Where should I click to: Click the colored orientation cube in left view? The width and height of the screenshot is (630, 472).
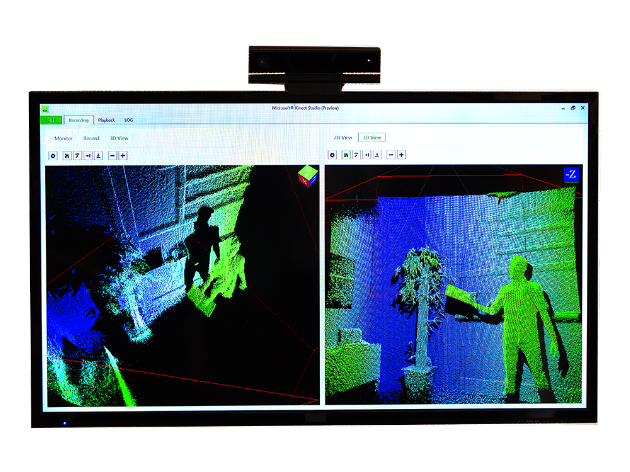coord(307,176)
